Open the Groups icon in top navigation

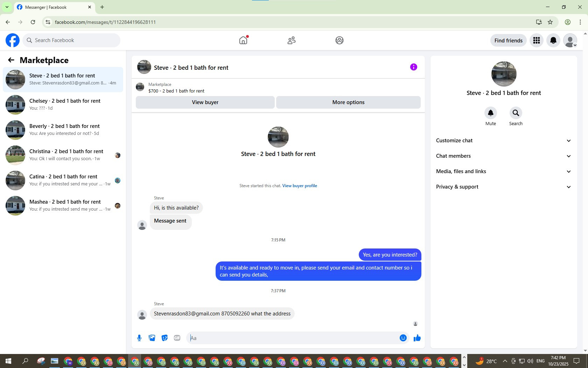pos(339,40)
